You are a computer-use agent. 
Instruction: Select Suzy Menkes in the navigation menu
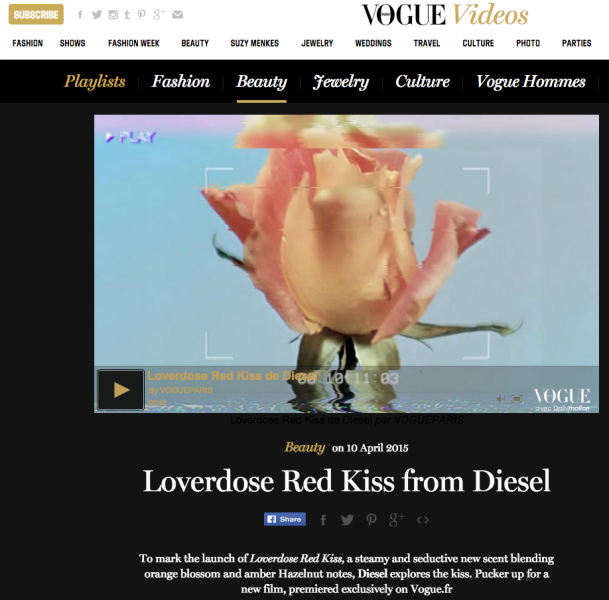click(x=254, y=43)
